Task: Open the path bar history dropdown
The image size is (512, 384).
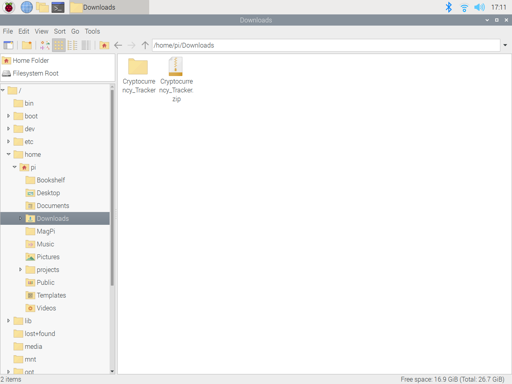Action: pos(505,45)
